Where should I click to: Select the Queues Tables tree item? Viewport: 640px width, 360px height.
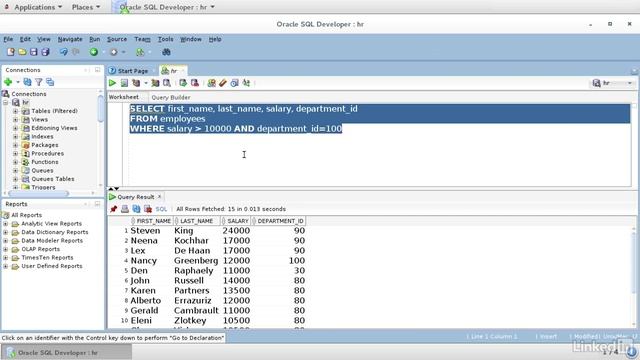click(x=53, y=179)
